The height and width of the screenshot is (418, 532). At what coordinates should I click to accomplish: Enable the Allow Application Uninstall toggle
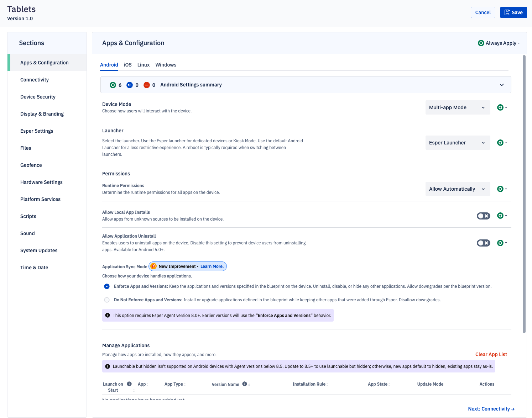(483, 243)
